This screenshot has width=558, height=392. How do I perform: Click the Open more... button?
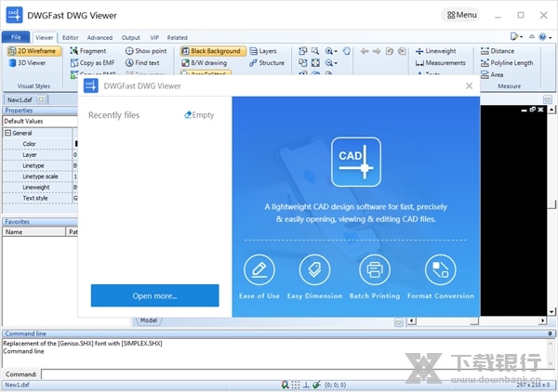coord(154,295)
